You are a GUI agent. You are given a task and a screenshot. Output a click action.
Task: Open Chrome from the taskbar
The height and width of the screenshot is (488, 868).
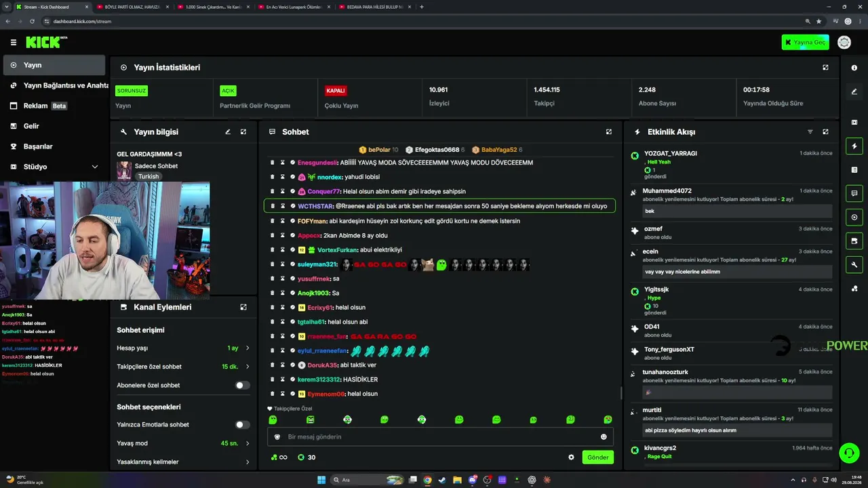point(427,480)
